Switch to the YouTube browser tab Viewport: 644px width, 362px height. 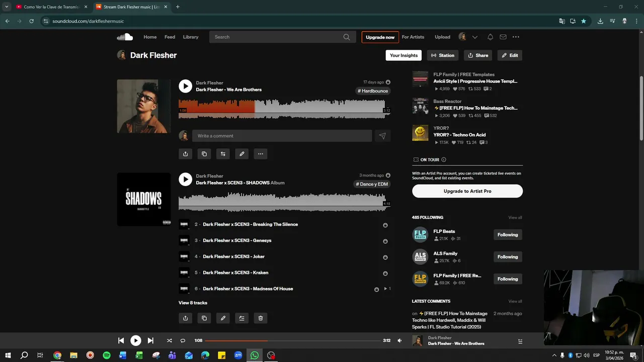tap(52, 7)
